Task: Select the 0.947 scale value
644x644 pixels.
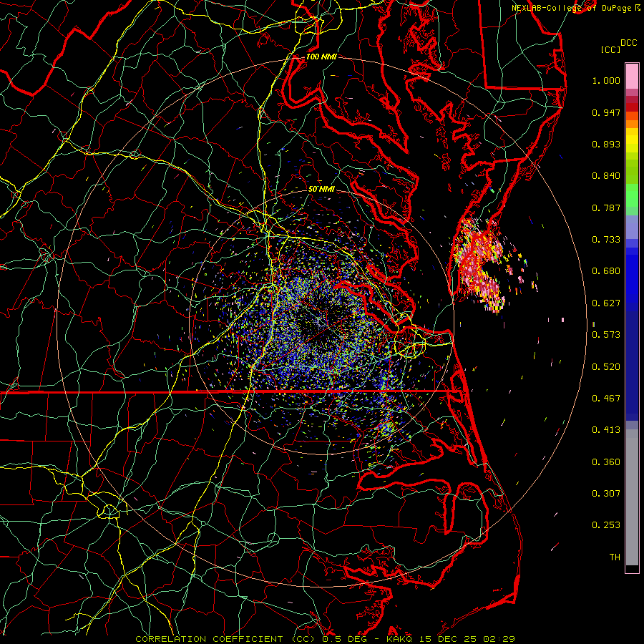Action: [606, 112]
